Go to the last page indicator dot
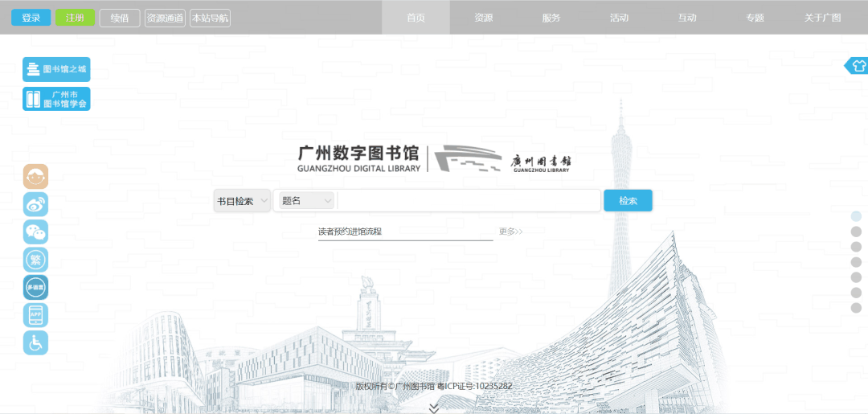The width and height of the screenshot is (868, 414). coord(856,308)
